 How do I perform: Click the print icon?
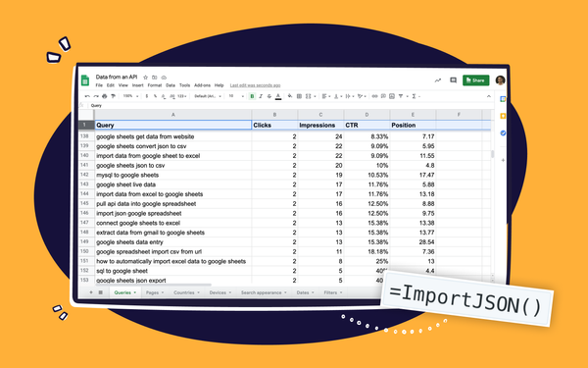(105, 96)
